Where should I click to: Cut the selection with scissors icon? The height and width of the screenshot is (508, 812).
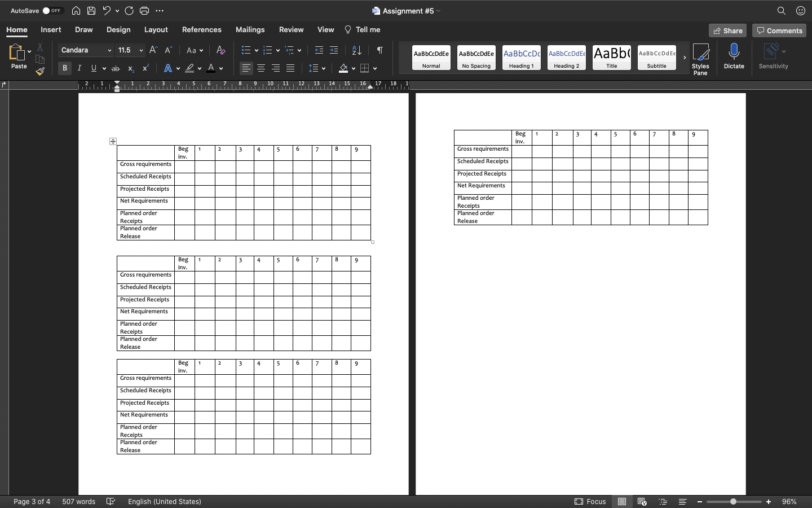[x=40, y=47]
